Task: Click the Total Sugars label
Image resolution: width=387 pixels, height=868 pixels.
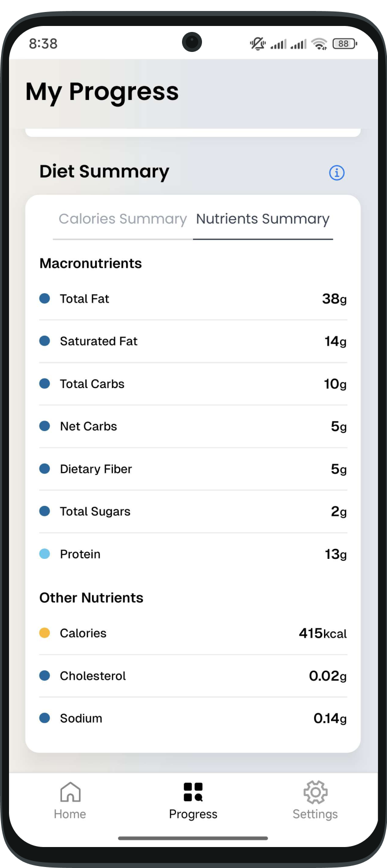Action: pos(95,511)
